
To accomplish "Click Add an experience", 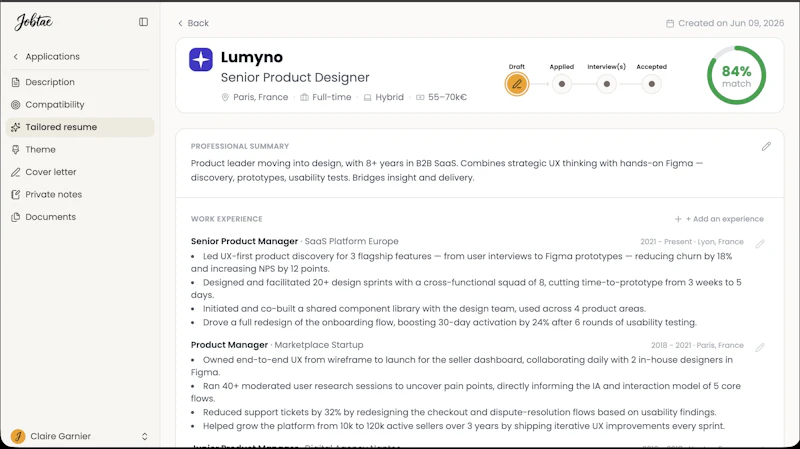I will pos(719,219).
